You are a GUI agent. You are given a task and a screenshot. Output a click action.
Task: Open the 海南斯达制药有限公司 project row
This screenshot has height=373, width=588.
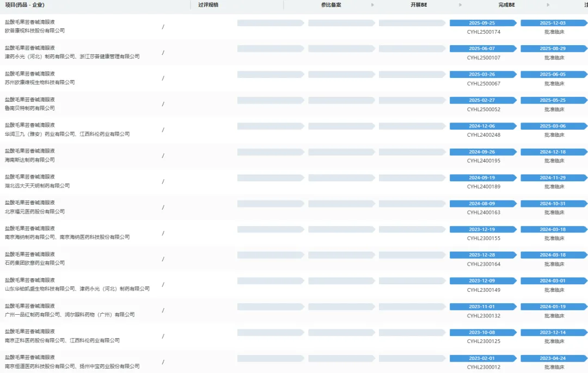(30, 160)
